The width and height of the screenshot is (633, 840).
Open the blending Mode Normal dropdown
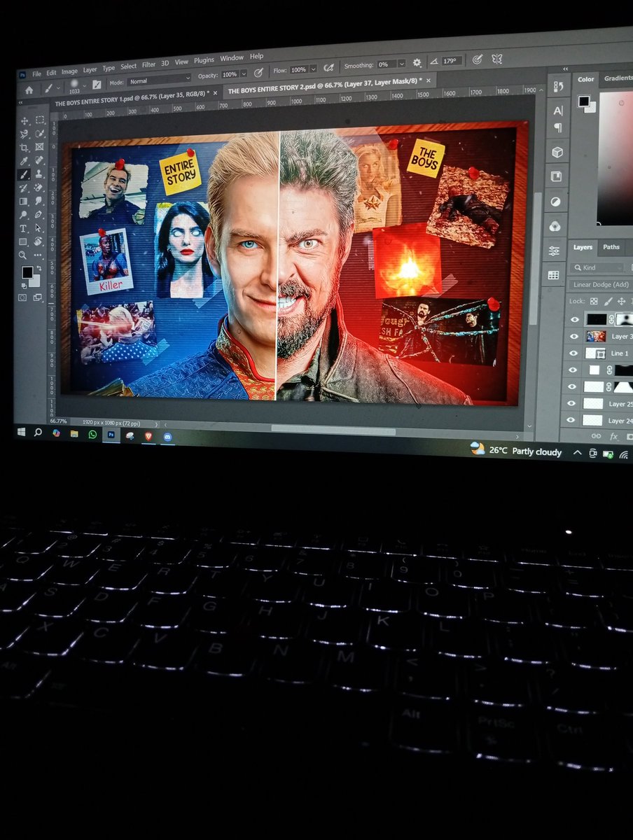(159, 80)
